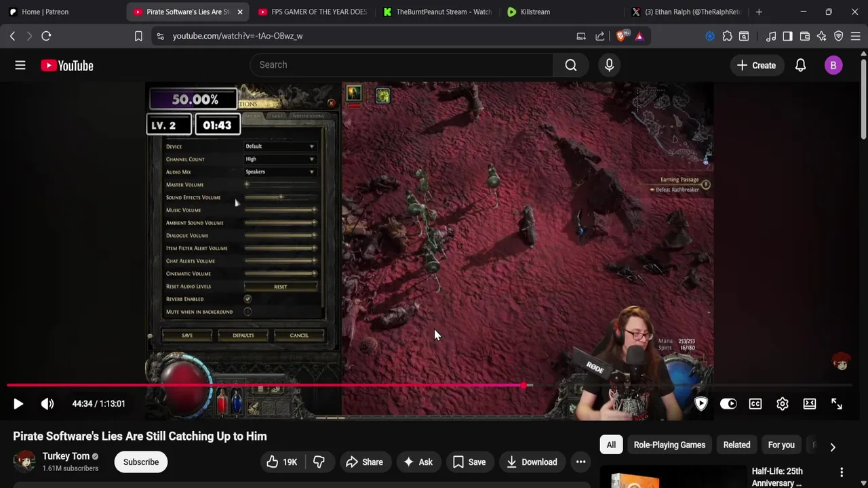Reload the current page
The image size is (868, 488).
[46, 36]
